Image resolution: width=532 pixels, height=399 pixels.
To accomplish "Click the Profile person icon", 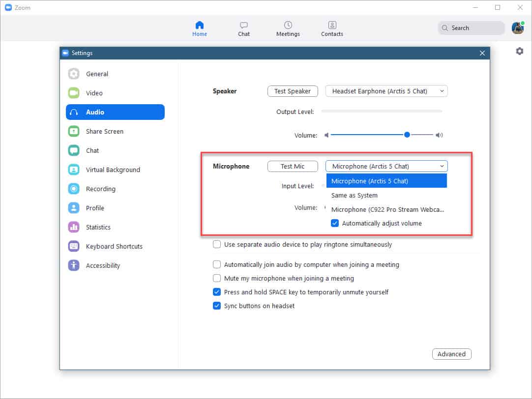I will pos(74,208).
